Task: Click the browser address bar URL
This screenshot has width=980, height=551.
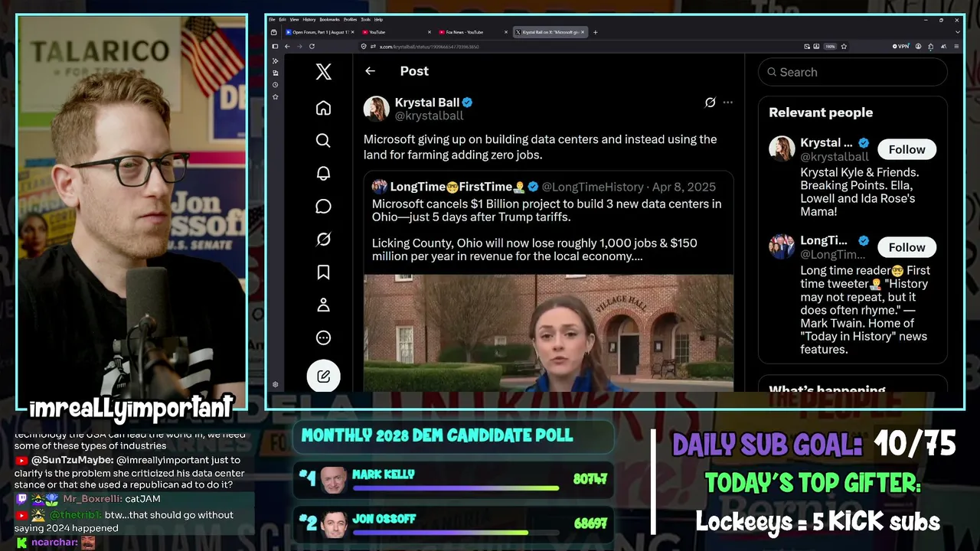Action: point(430,47)
